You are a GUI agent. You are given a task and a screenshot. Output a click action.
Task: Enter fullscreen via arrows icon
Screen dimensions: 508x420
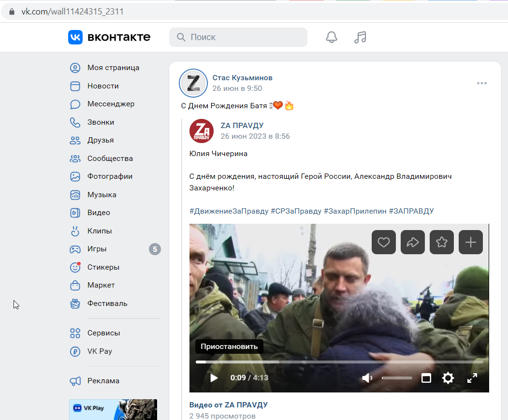(x=472, y=378)
